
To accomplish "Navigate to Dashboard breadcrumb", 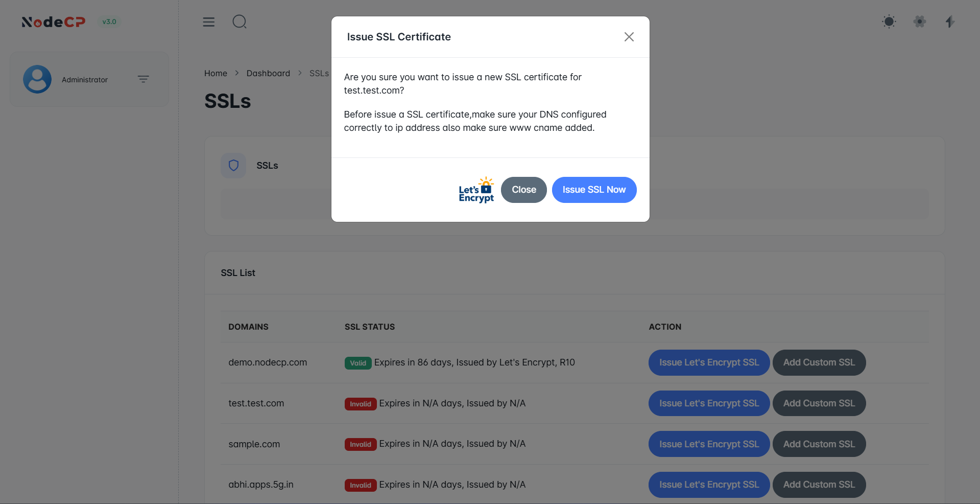I will [268, 73].
